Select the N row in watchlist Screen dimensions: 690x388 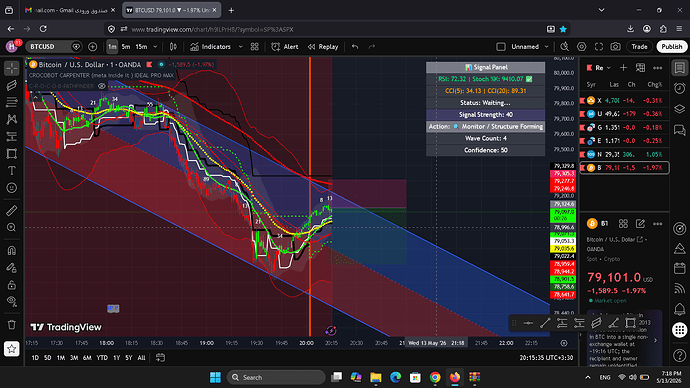[624, 154]
